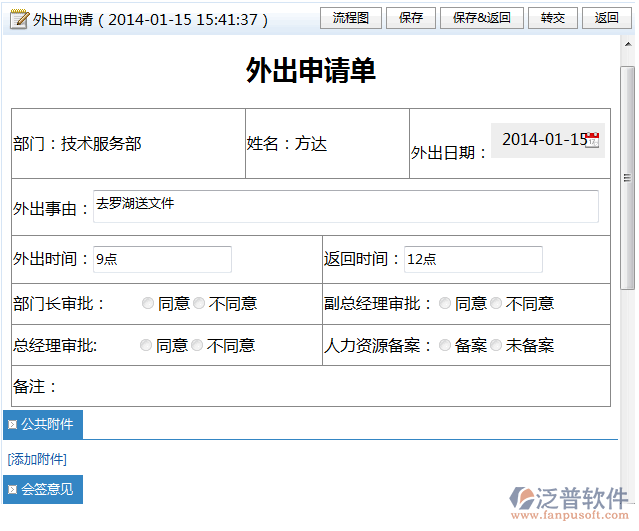Click the 泛普软件 logo
Viewport: 639px width, 531px height.
(568, 501)
